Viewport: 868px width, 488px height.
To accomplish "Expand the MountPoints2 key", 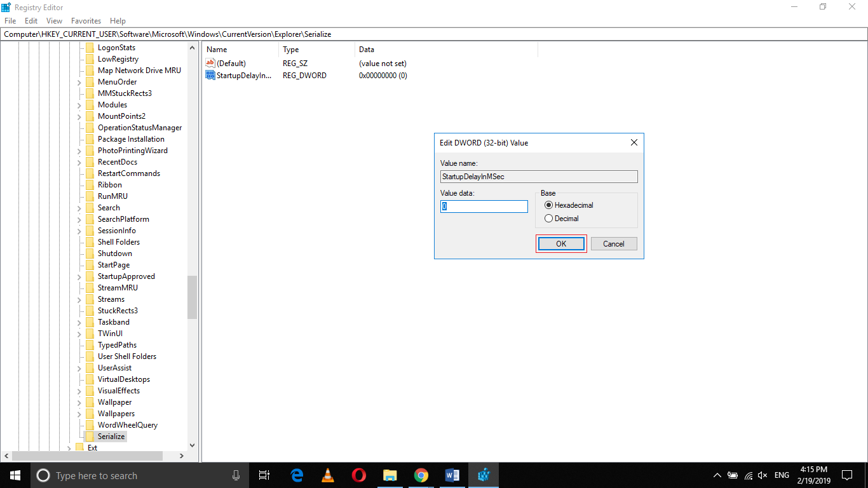I will tap(79, 116).
